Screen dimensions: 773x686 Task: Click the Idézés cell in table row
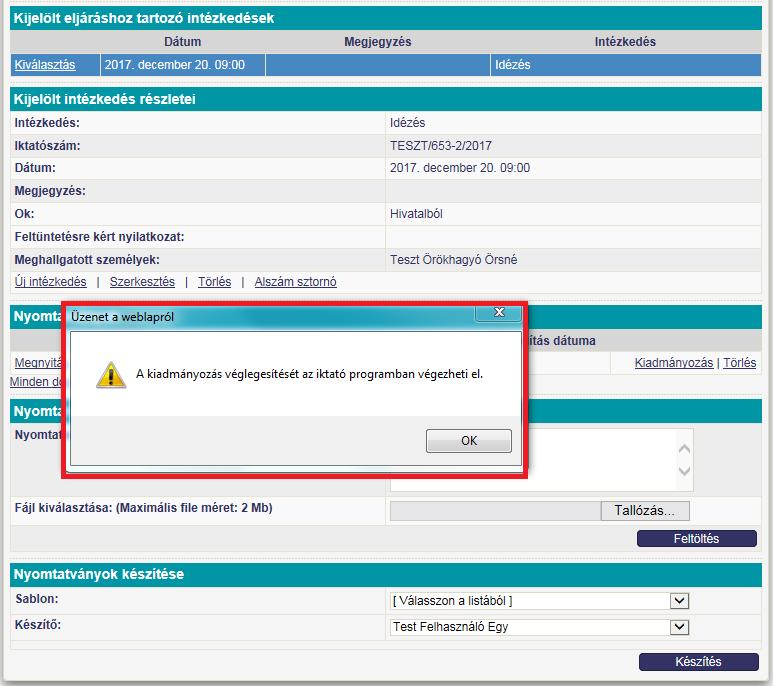(x=626, y=65)
